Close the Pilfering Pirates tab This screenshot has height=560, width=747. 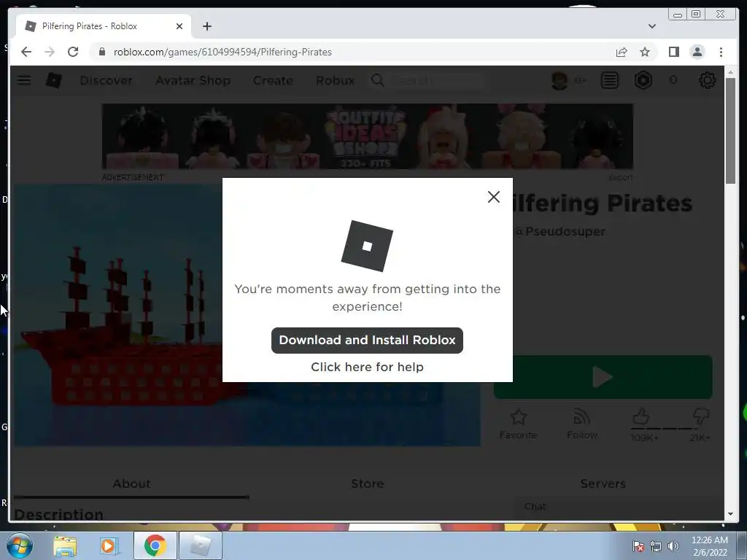(x=179, y=26)
